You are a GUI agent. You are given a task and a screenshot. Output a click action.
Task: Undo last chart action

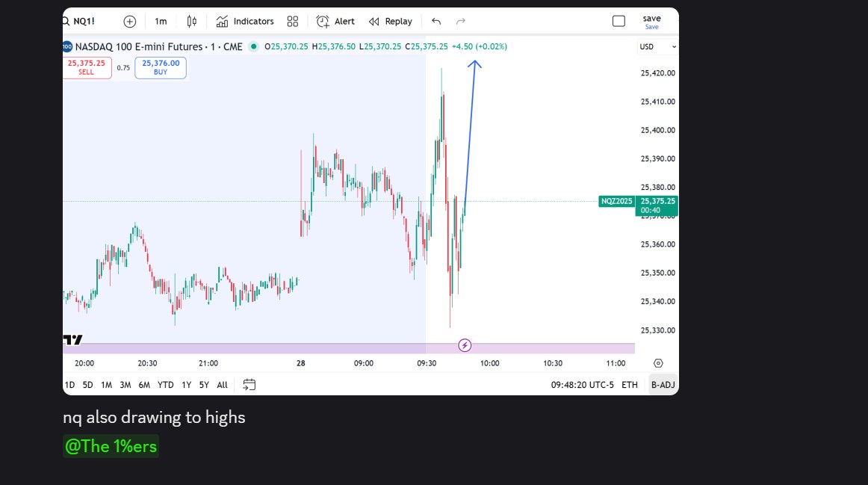tap(436, 22)
